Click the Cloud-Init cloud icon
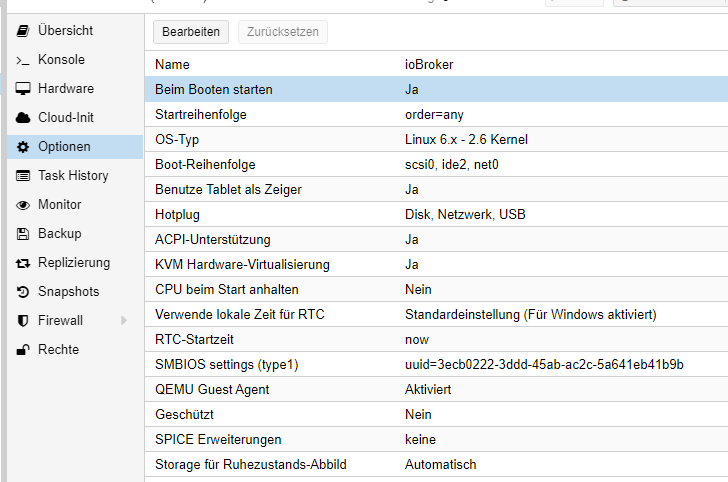The height and width of the screenshot is (482, 728). 23,118
